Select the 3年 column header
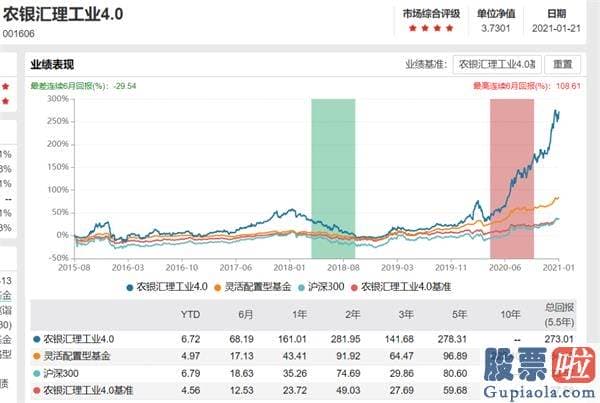 pos(406,315)
